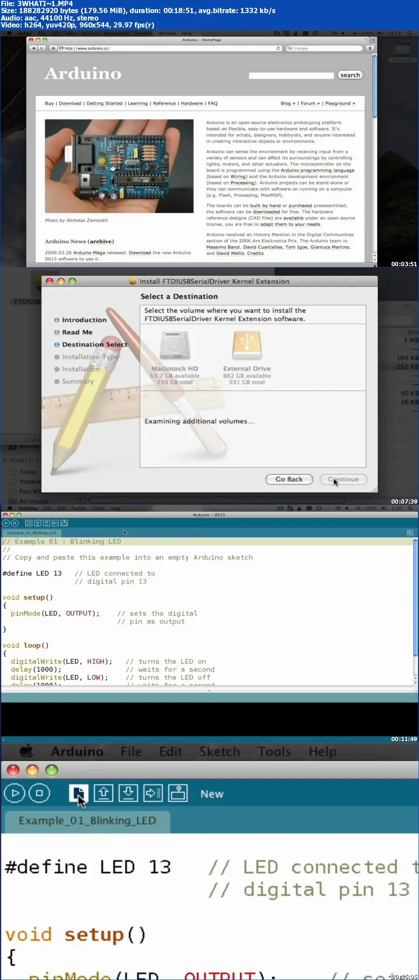Screen dimensions: 419x980
Task: Click the Arduino code editor vertical scrollbar
Action: pyautogui.click(x=415, y=597)
